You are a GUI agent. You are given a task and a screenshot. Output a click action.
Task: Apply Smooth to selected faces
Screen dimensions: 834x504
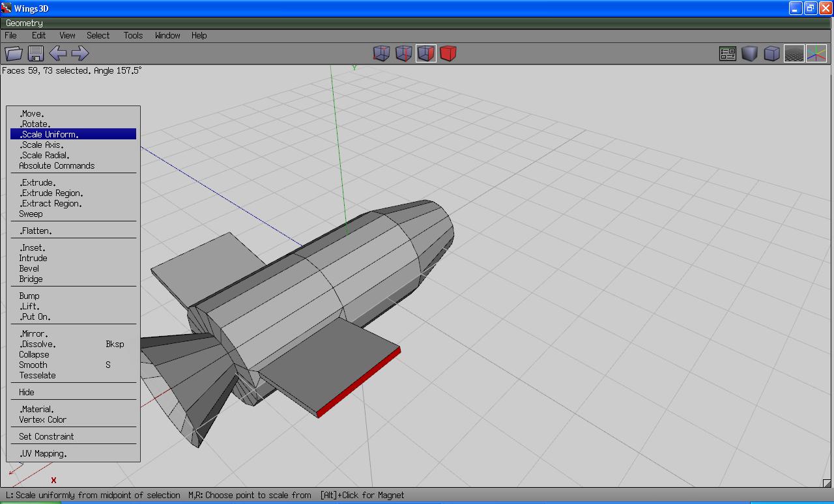pyautogui.click(x=73, y=365)
